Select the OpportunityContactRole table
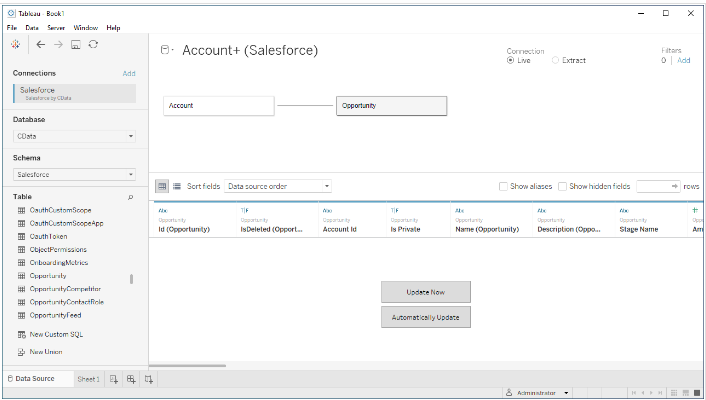 coord(67,302)
